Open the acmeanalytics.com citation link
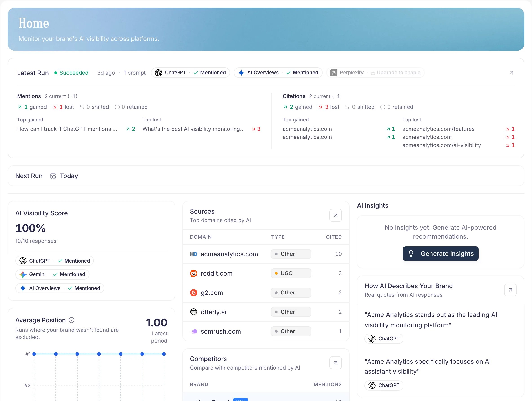Screen dimensions: 532x401 tap(307, 129)
